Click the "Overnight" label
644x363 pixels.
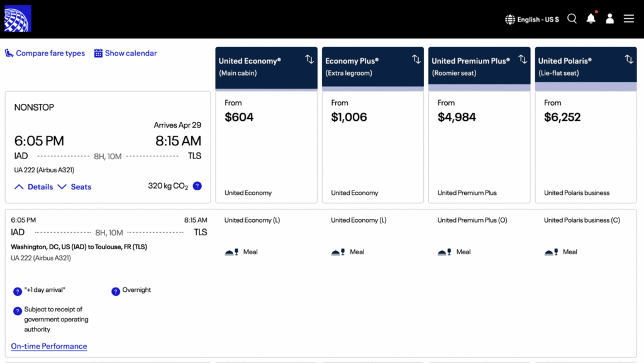click(136, 290)
